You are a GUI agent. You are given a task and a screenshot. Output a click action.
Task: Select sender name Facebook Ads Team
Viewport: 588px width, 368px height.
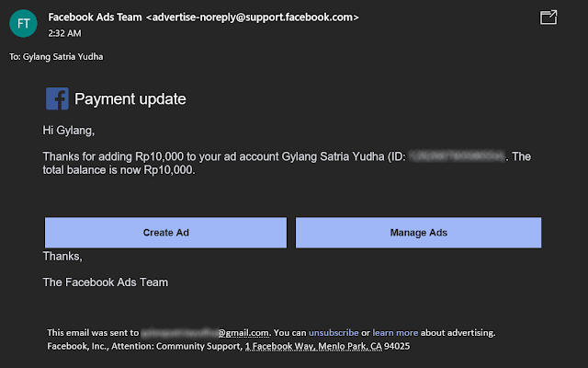95,17
